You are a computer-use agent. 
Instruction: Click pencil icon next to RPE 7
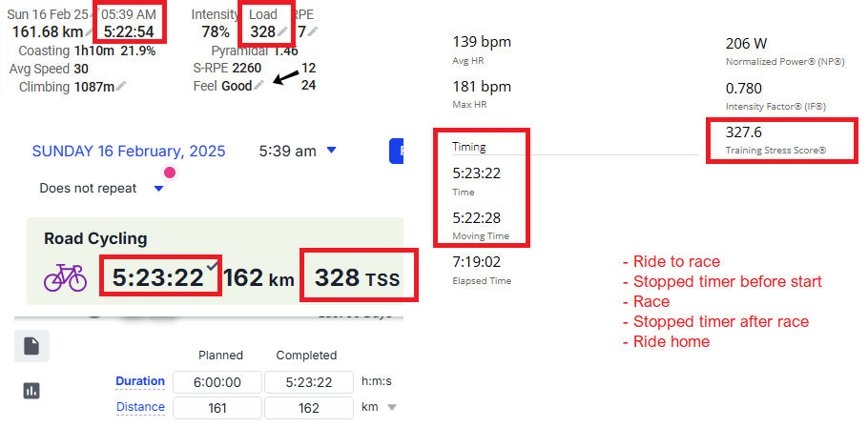pyautogui.click(x=313, y=31)
